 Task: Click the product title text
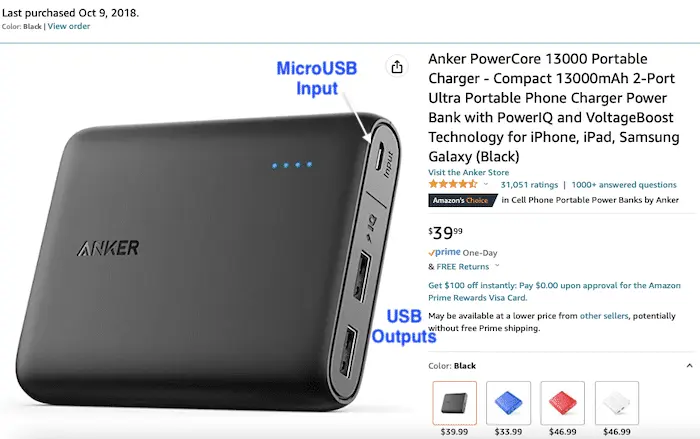tap(554, 108)
